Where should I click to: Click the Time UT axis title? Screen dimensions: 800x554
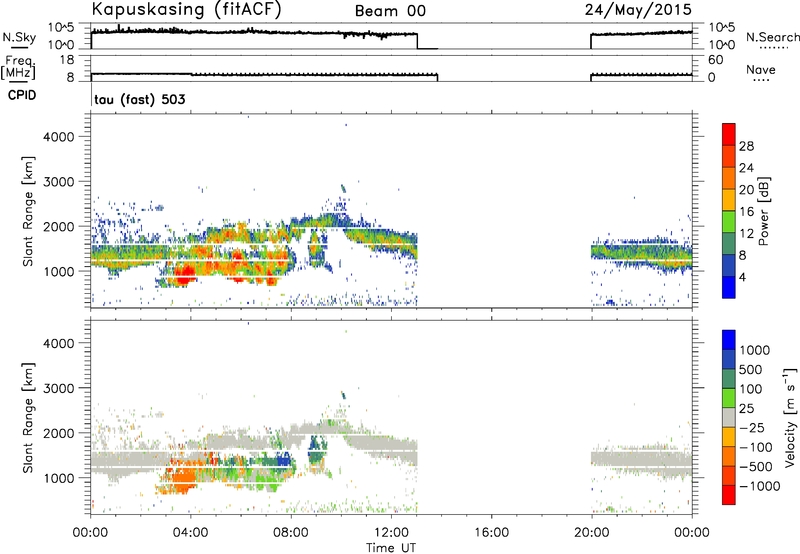coord(391,548)
